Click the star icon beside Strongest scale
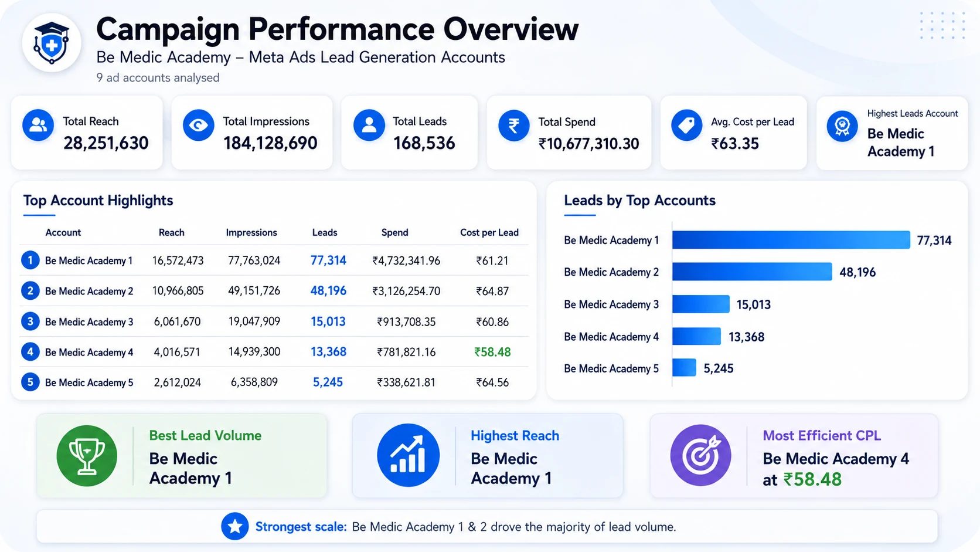Viewport: 980px width, 552px height. coord(235,526)
